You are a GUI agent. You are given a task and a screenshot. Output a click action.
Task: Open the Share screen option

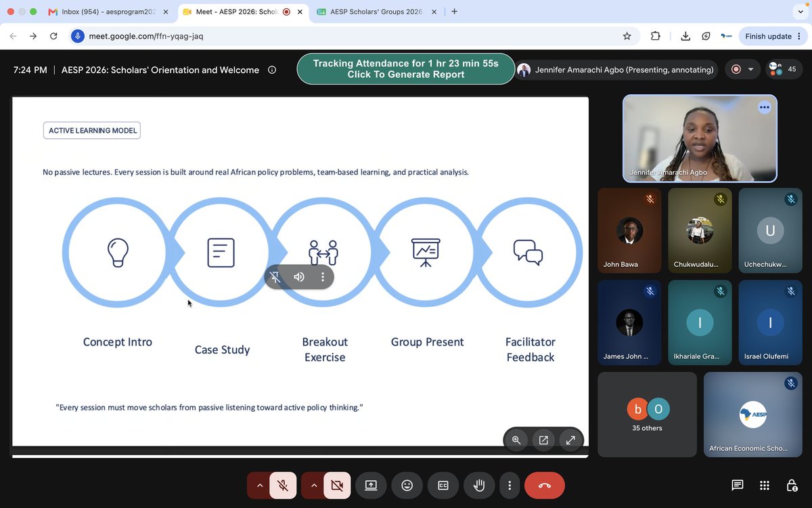click(371, 486)
